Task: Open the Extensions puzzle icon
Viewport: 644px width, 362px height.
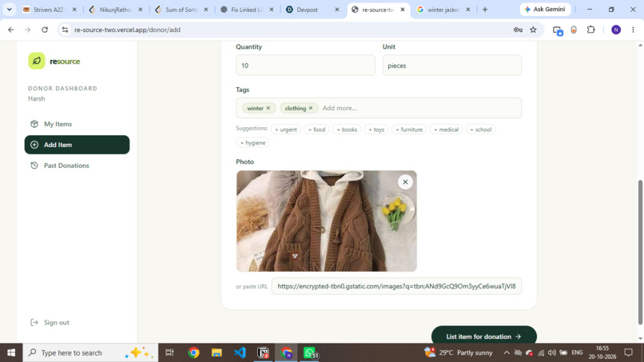Action: coord(591,30)
